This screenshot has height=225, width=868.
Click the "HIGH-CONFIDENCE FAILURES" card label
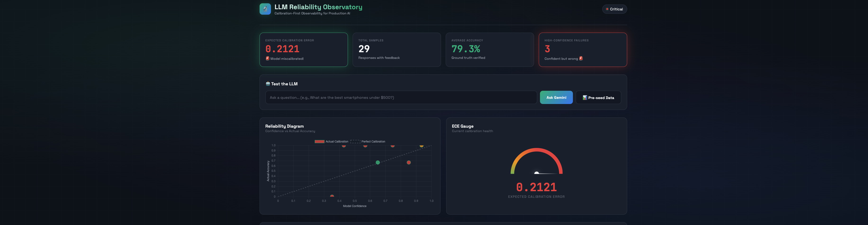coord(567,40)
